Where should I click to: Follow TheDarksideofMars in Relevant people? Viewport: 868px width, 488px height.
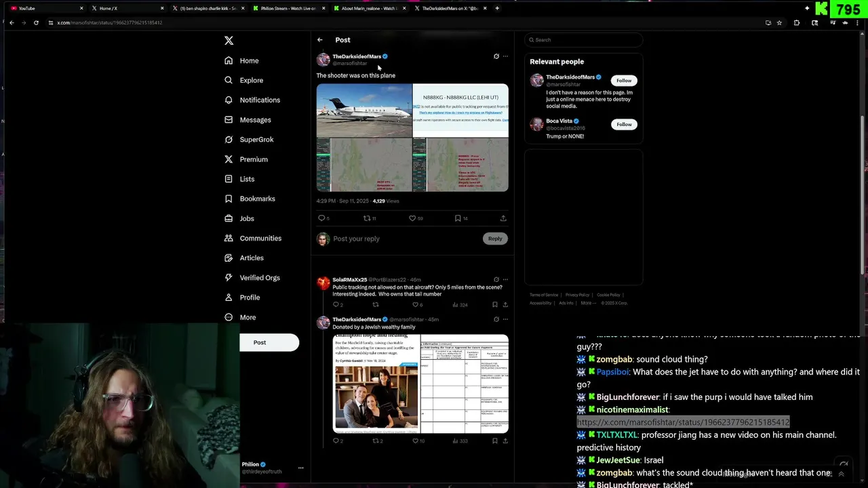(624, 81)
